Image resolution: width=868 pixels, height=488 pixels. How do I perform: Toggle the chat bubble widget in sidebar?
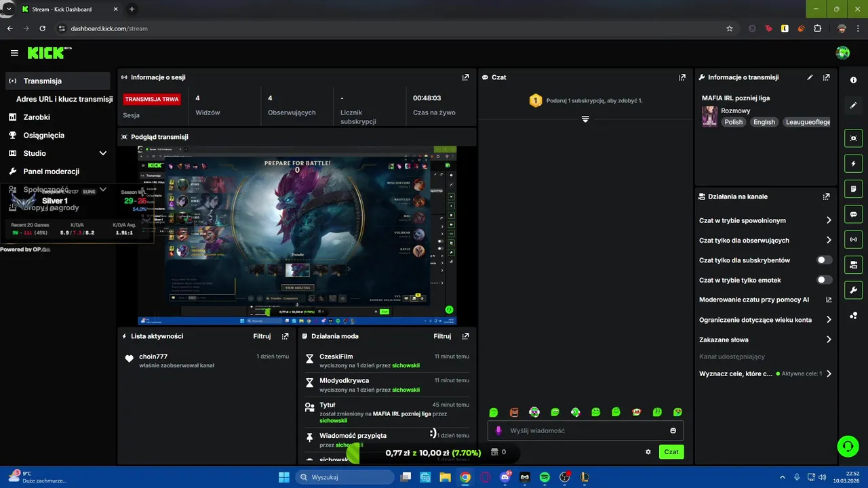point(853,214)
